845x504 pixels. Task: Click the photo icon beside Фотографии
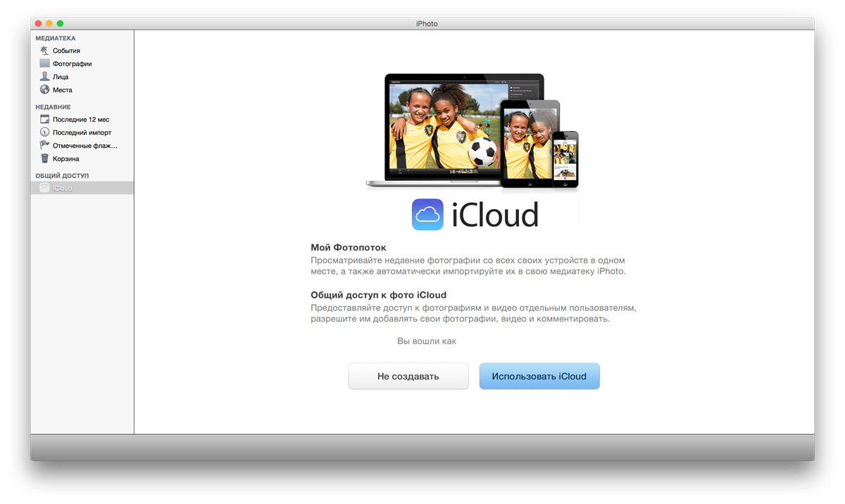pos(44,63)
